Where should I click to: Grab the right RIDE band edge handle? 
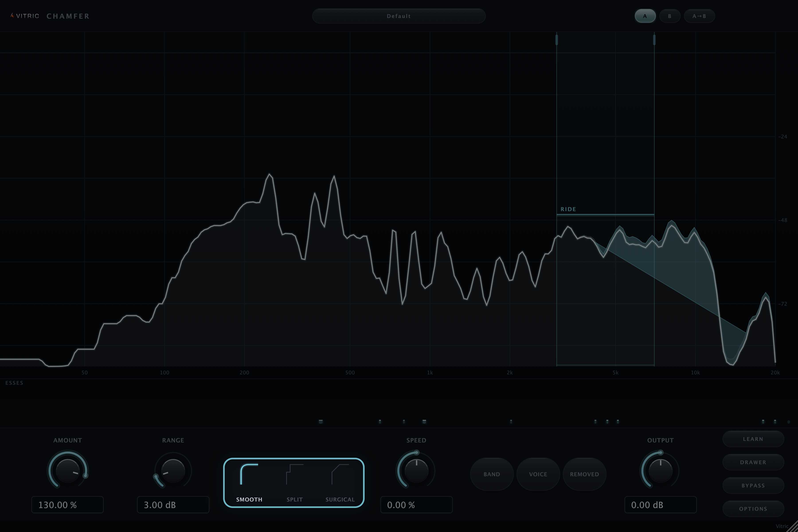click(x=654, y=40)
